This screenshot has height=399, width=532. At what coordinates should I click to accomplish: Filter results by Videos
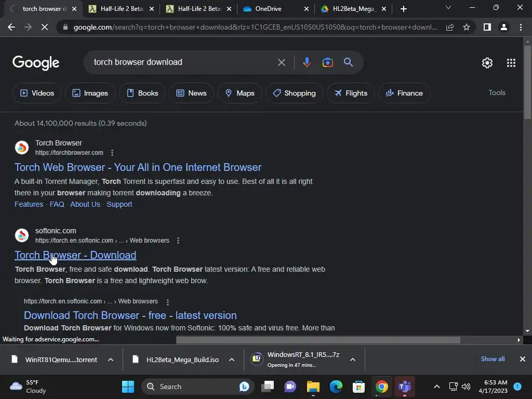[37, 93]
